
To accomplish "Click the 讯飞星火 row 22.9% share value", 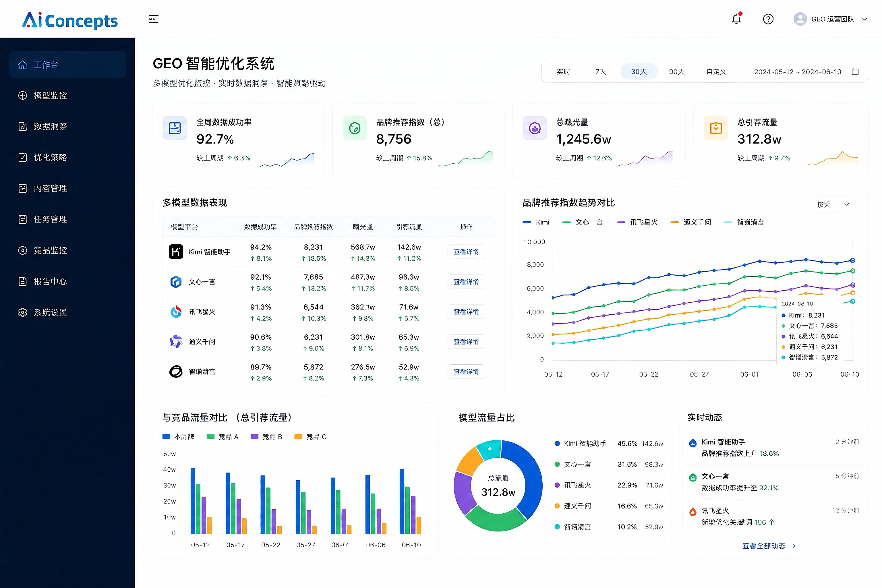I will coord(627,485).
